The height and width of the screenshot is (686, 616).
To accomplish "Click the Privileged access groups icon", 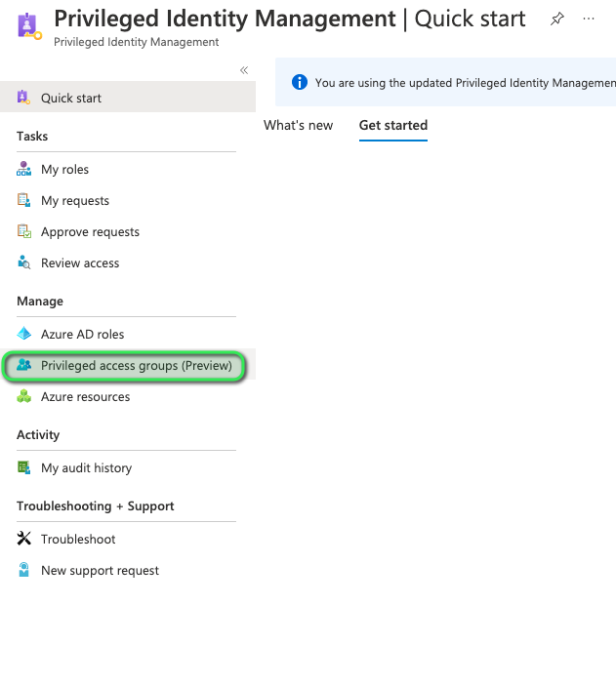I will coord(23,365).
